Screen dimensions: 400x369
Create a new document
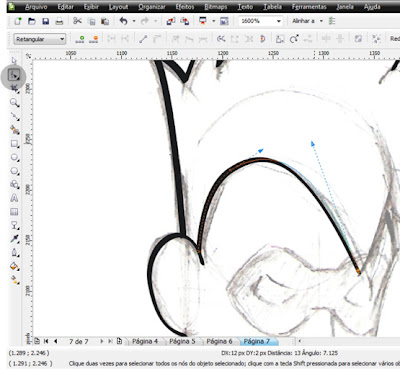pyautogui.click(x=17, y=21)
